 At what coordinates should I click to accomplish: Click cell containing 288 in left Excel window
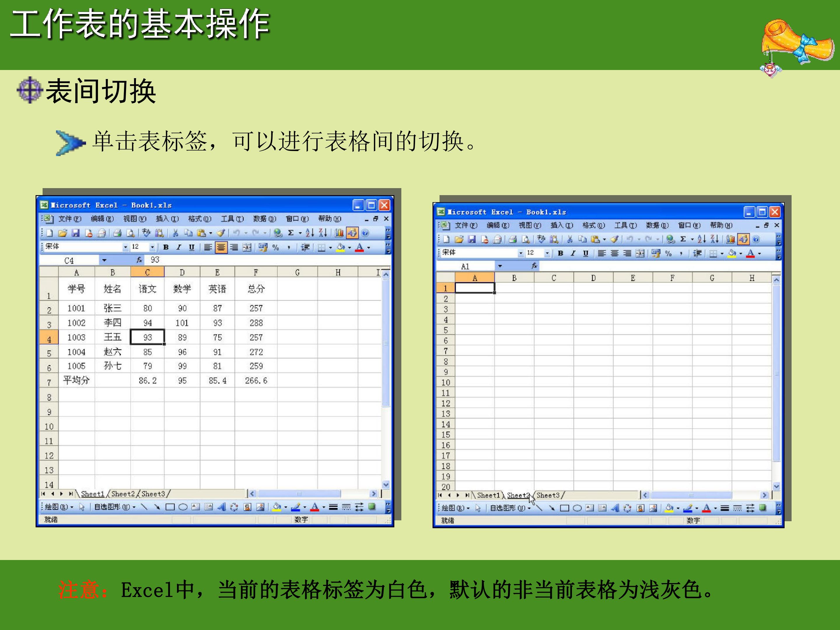pos(256,323)
